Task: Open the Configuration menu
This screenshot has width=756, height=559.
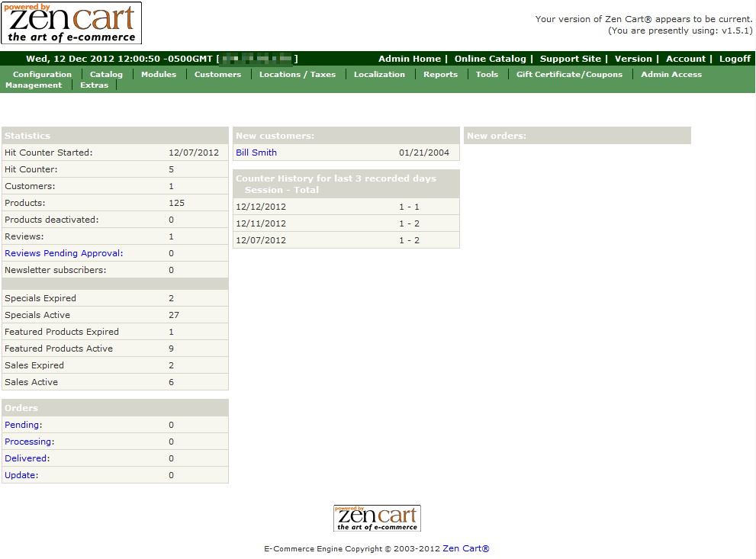Action: click(x=42, y=75)
